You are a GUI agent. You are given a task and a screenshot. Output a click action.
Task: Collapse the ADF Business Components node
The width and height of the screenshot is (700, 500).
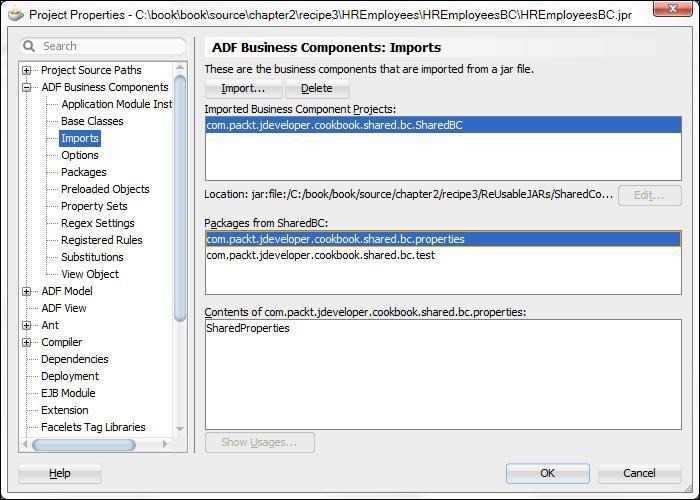tap(27, 87)
